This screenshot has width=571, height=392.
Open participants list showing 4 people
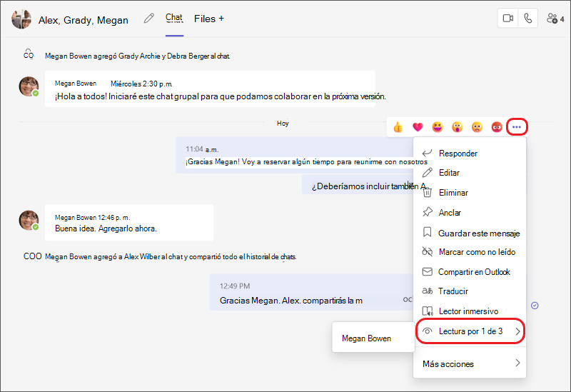click(555, 19)
